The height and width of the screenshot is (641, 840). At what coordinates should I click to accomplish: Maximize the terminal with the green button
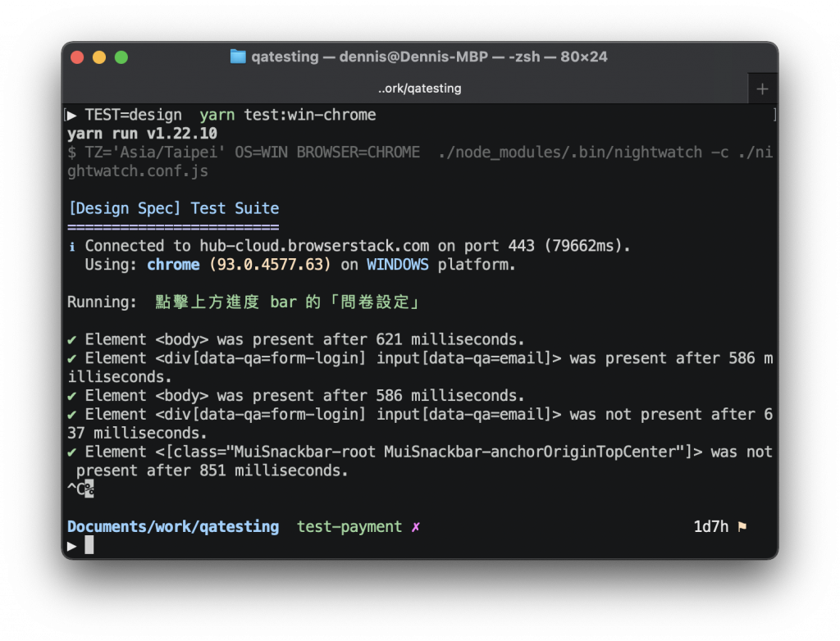click(x=121, y=57)
